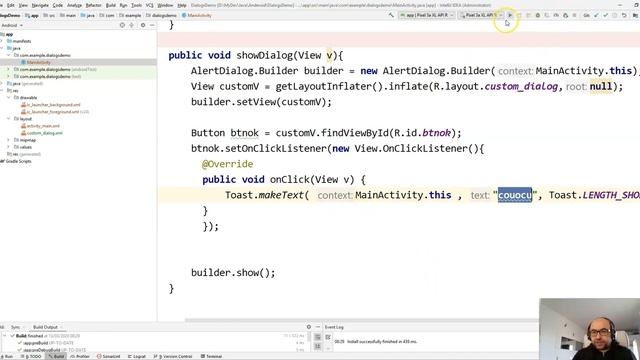
Task: Open the SonarLint tool window
Action: coord(109,356)
